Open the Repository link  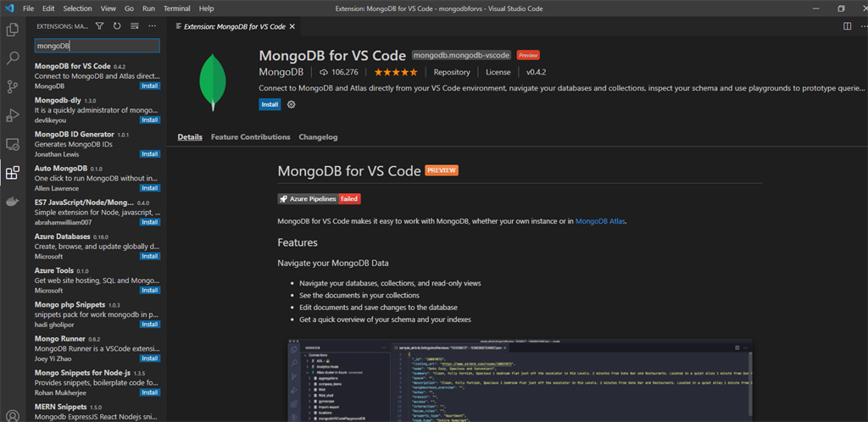click(452, 72)
